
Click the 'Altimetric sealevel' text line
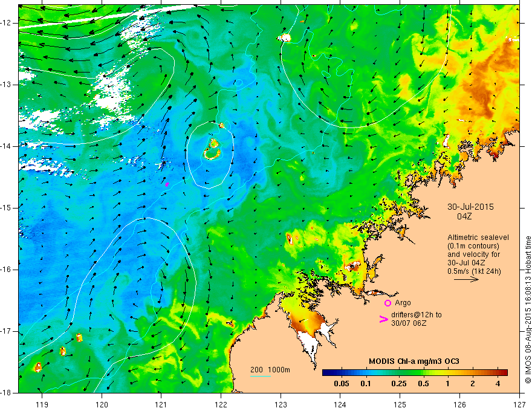[x=478, y=238]
